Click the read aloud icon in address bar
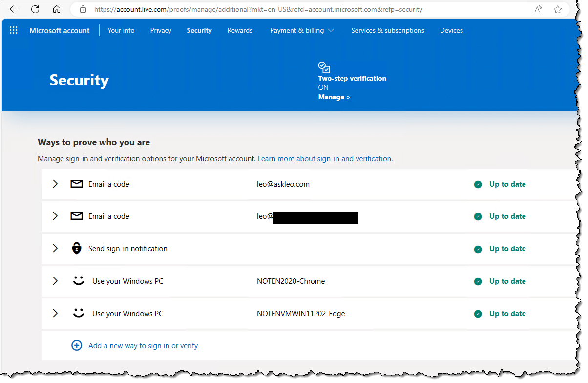The width and height of the screenshot is (588, 383). click(x=538, y=9)
